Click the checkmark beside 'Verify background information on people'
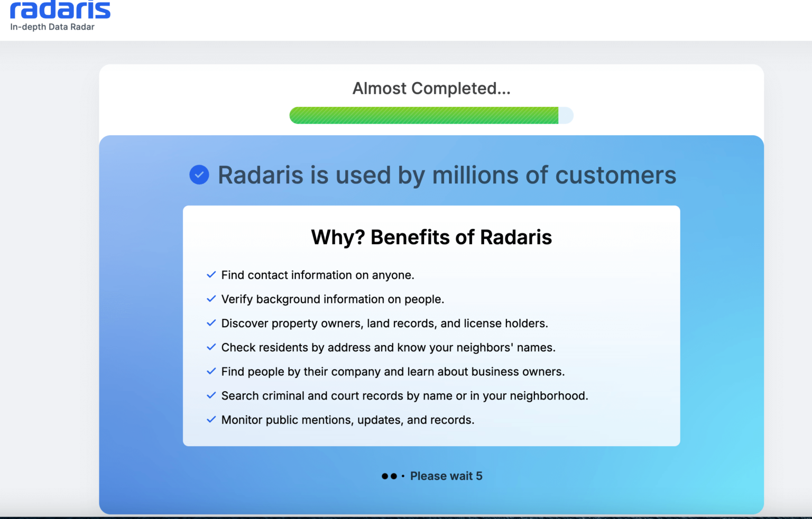The width and height of the screenshot is (812, 519). point(211,299)
